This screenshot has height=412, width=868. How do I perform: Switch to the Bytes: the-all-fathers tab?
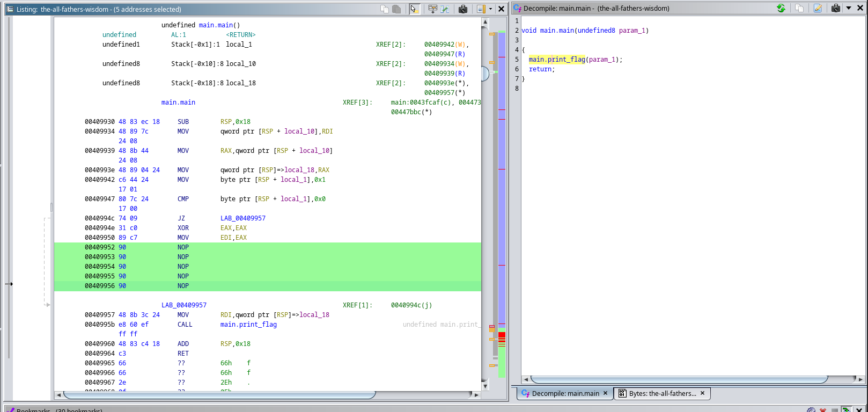(663, 393)
